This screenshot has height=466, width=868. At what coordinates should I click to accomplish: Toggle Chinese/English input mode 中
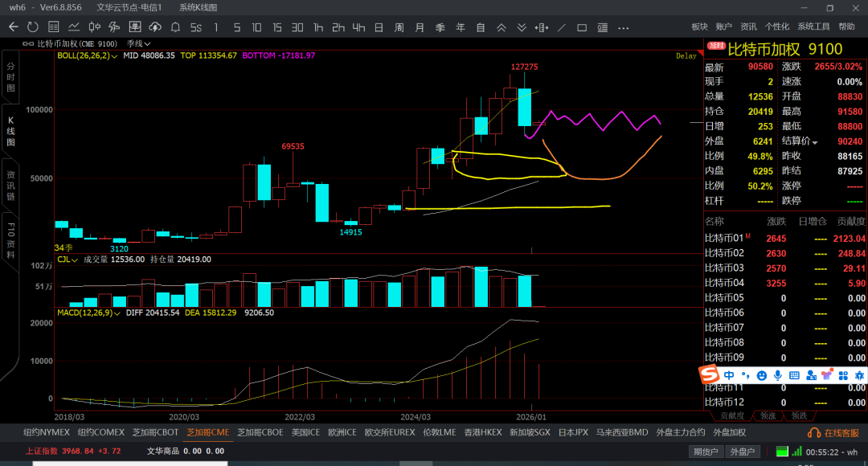coord(729,375)
